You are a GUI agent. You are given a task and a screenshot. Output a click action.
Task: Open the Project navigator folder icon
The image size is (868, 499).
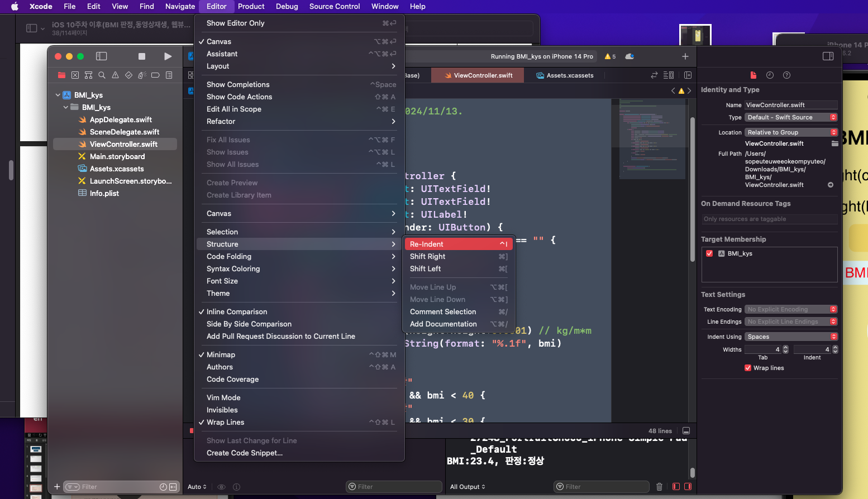(61, 75)
